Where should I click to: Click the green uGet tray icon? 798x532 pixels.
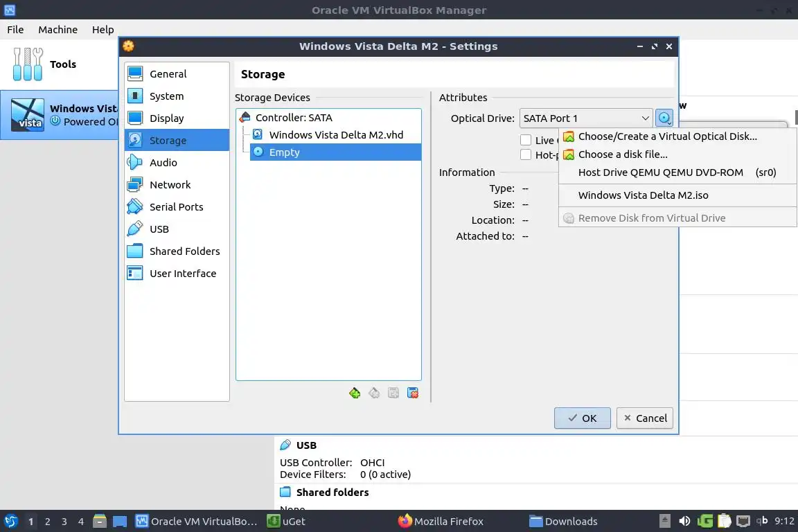pos(705,522)
